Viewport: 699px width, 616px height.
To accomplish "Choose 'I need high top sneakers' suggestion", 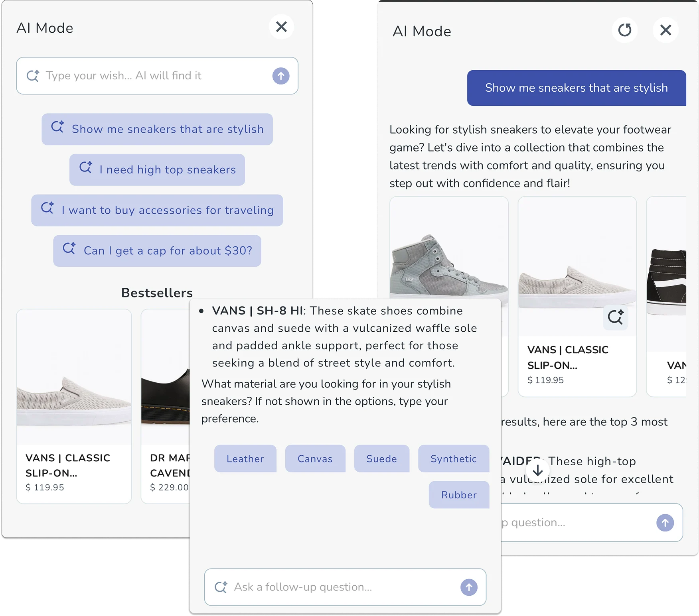I will click(157, 170).
